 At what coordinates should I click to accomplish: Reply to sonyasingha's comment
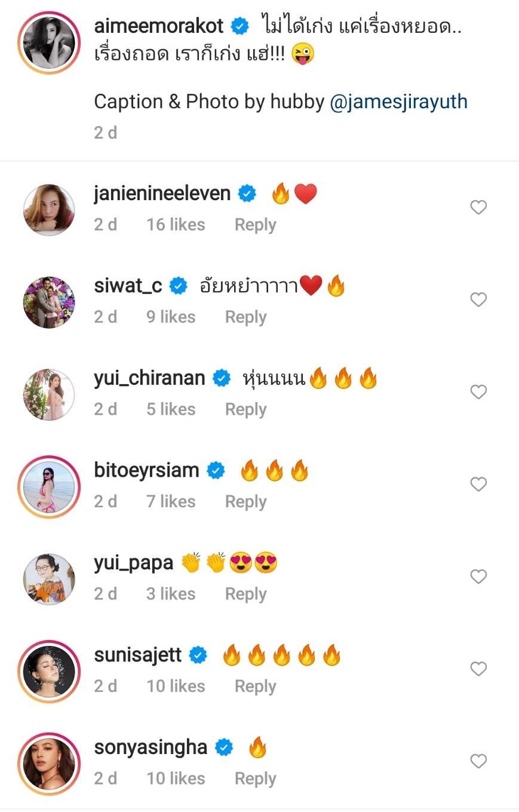click(255, 779)
